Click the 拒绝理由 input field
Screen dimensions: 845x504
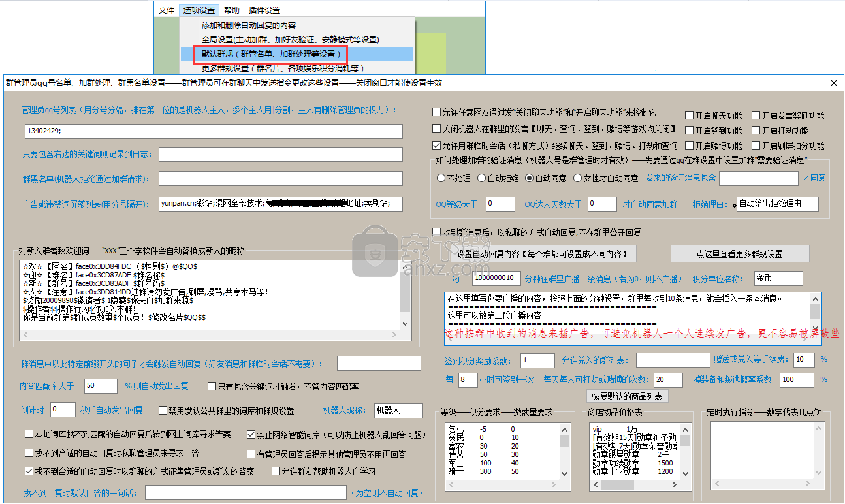tap(777, 204)
